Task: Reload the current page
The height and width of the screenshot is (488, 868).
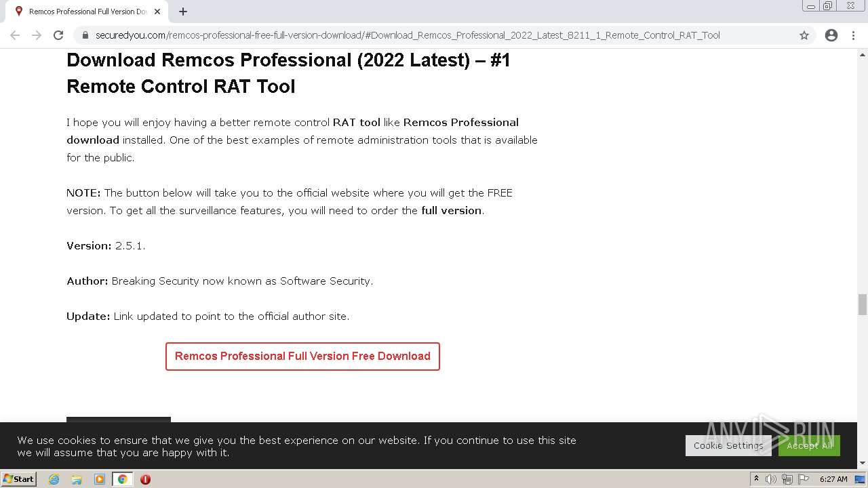Action: coord(58,35)
